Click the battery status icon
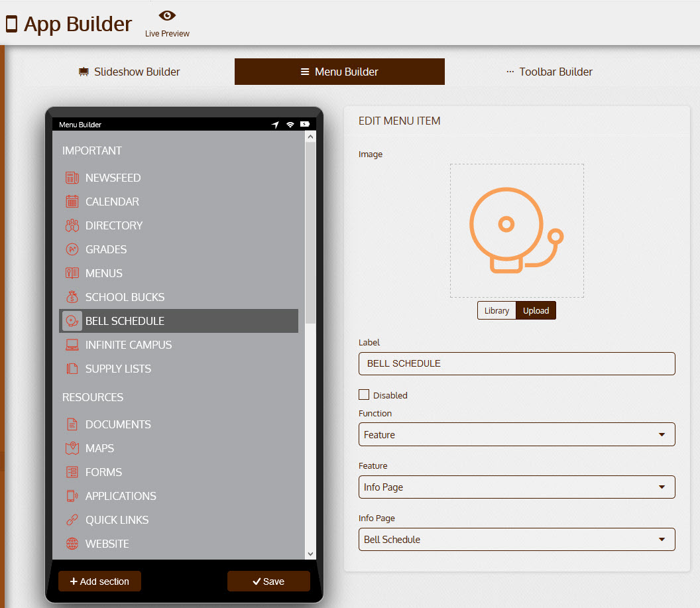The image size is (700, 608). (305, 124)
